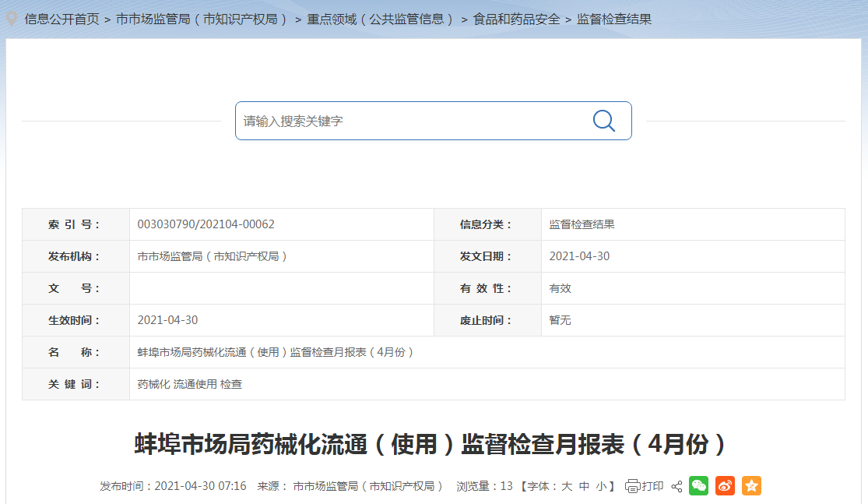Go to 信息公开首页 breadcrumb link

point(62,19)
